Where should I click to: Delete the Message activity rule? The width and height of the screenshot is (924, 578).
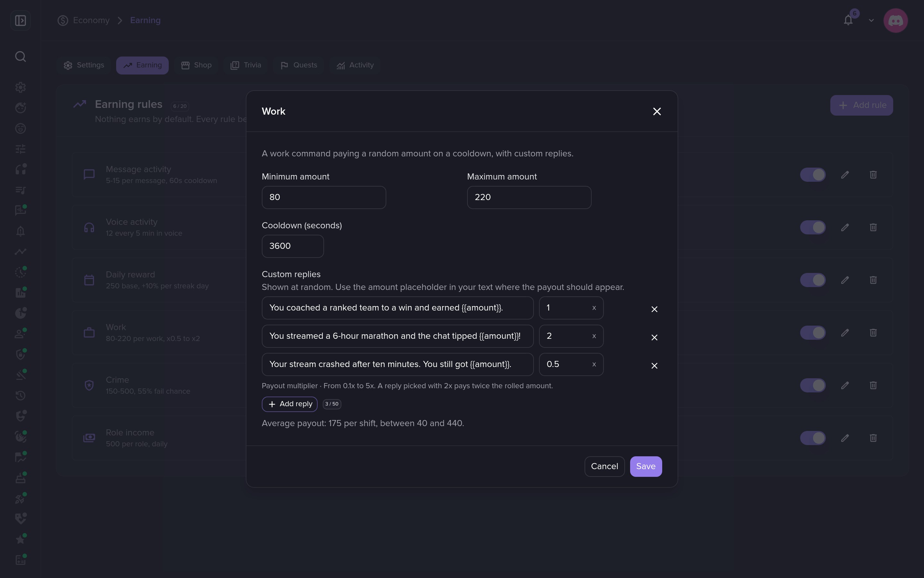point(873,175)
